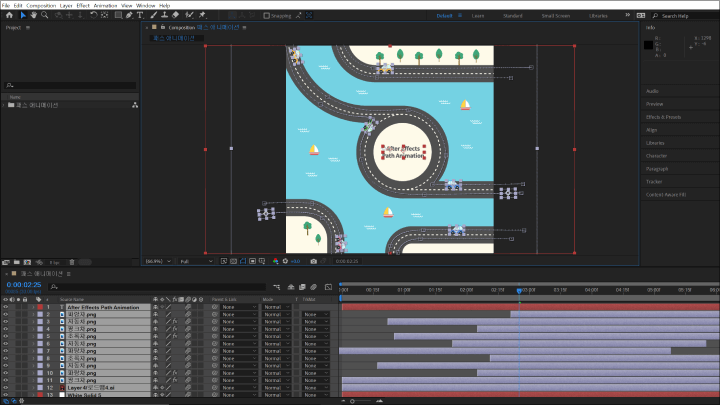Toggle the Snapping checkbox
The image size is (720, 405).
266,16
